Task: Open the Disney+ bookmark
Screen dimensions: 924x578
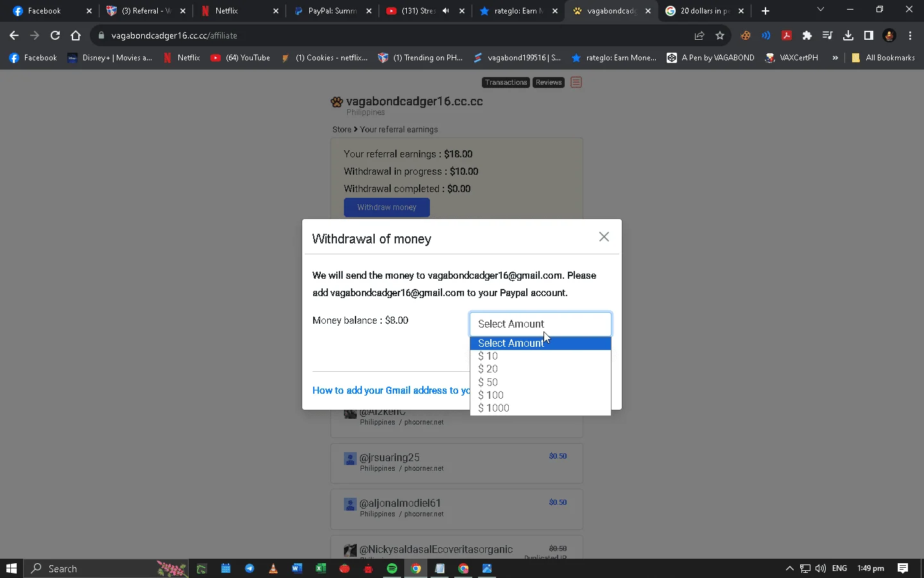Action: pos(110,58)
